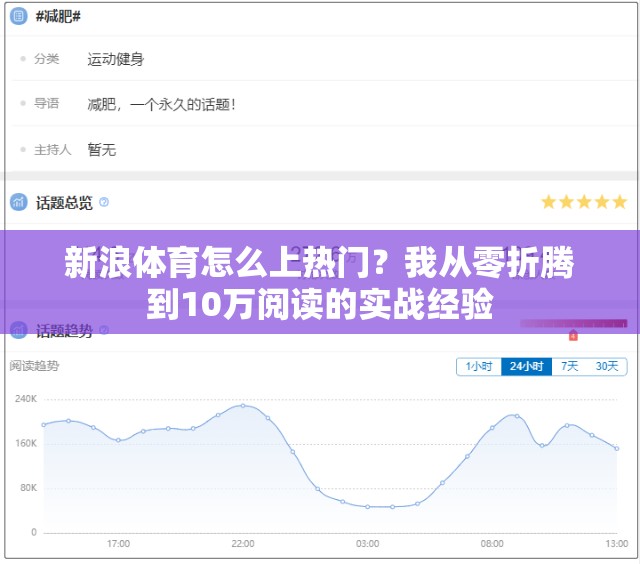The height and width of the screenshot is (564, 640).
Task: Click the small red marker icon
Action: tap(573, 335)
